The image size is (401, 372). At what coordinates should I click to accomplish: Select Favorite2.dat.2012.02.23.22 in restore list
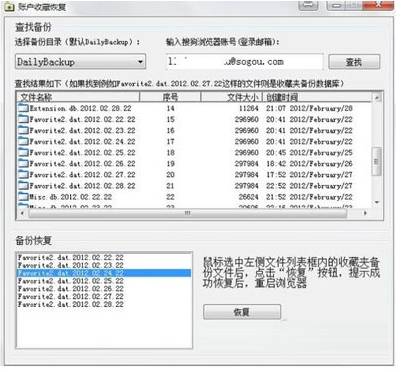click(x=71, y=265)
